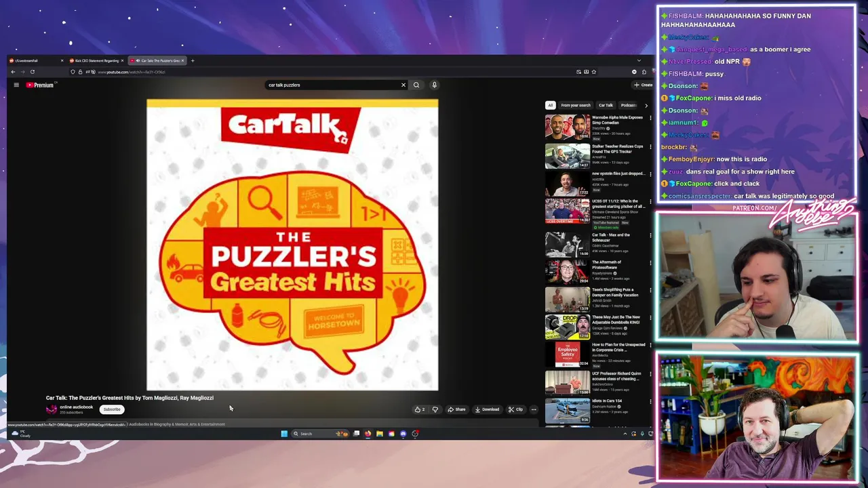The height and width of the screenshot is (488, 868).
Task: Open the online audiobook channel avatar
Action: [x=52, y=409]
